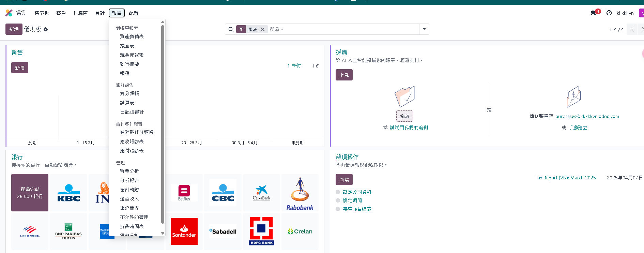Choose the Rabobank bank logo
This screenshot has height=253, width=644.
click(300, 193)
